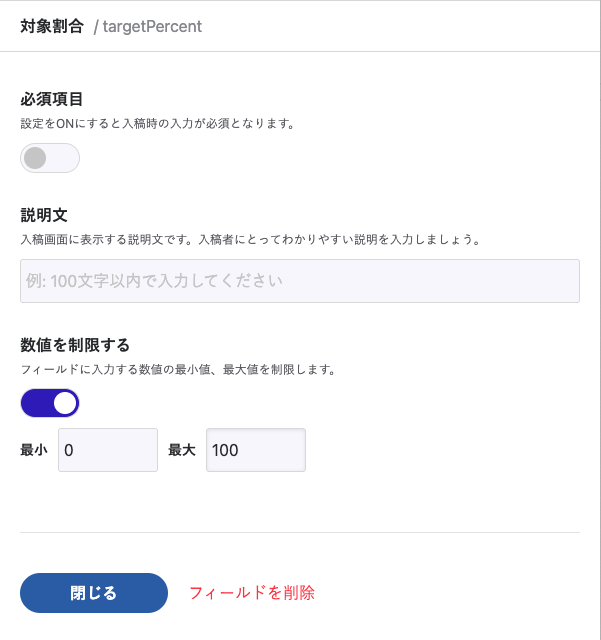Image resolution: width=601 pixels, height=640 pixels.
Task: Click the red フィールドを削除 link
Action: pos(252,593)
